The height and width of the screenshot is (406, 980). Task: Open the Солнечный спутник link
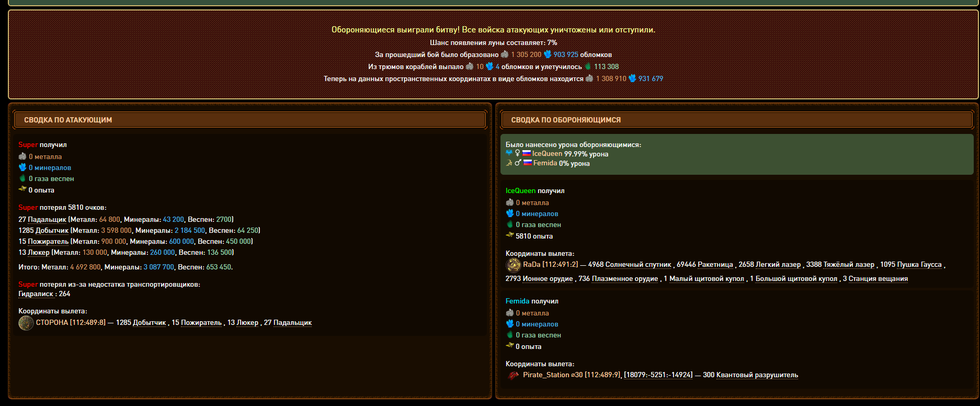coord(638,265)
